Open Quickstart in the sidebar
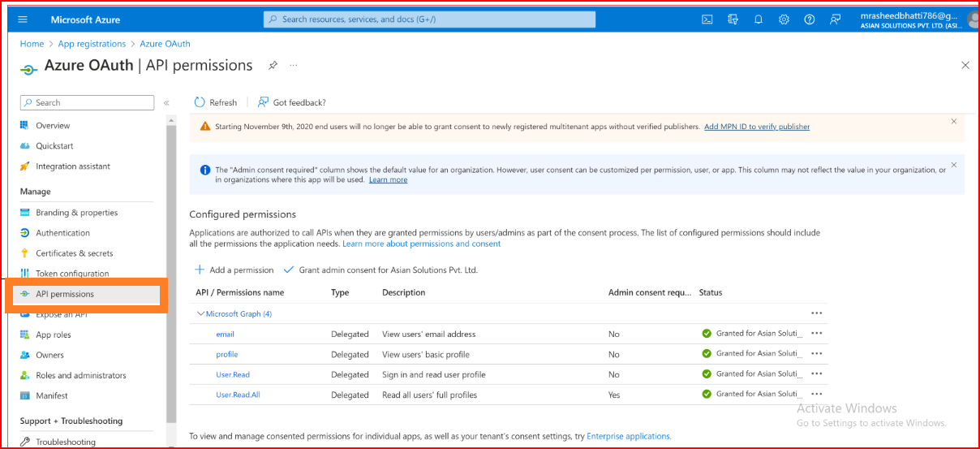Viewport: 980px width, 449px height. [54, 146]
